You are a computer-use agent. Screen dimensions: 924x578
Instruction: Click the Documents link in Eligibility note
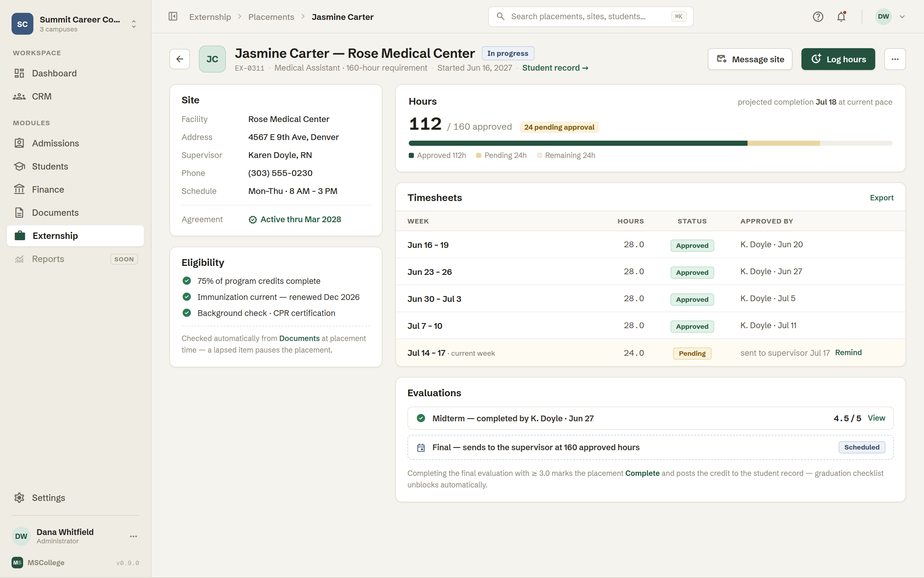pyautogui.click(x=299, y=338)
